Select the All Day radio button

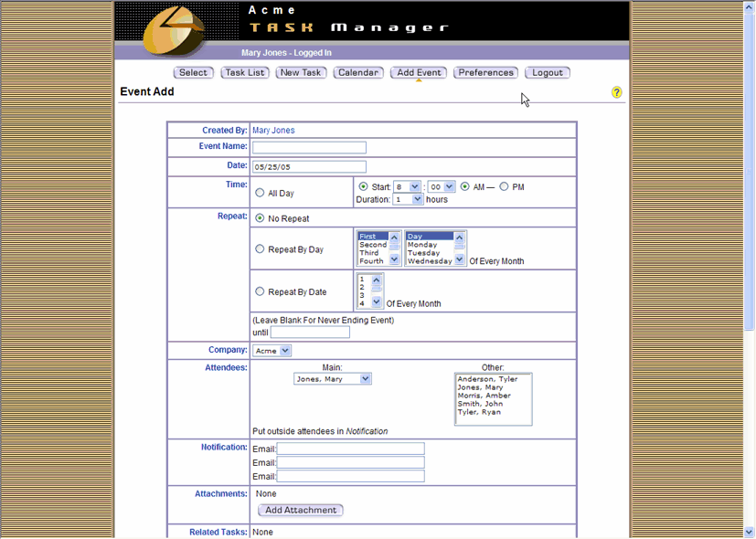pyautogui.click(x=260, y=193)
